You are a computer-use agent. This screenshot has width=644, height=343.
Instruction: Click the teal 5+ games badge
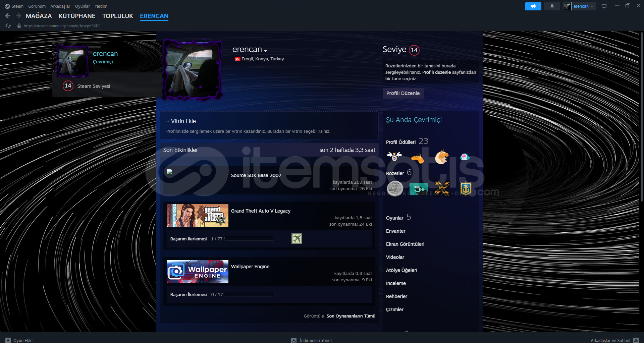click(418, 188)
